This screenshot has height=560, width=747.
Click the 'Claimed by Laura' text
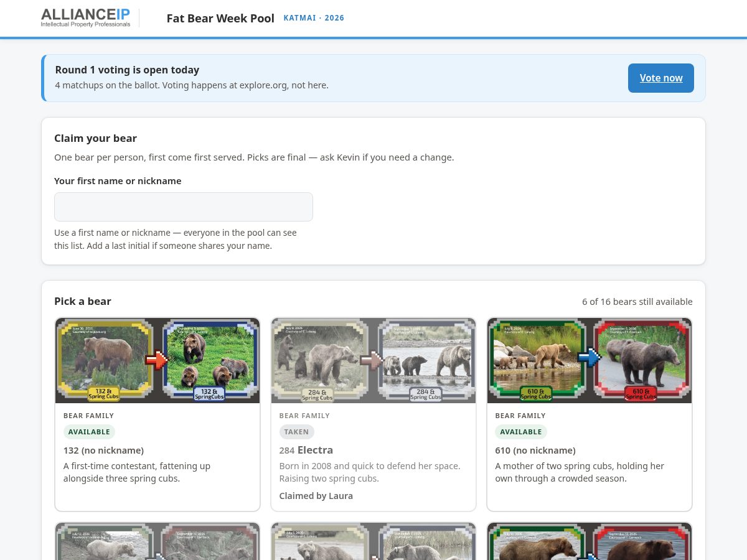pyautogui.click(x=316, y=496)
